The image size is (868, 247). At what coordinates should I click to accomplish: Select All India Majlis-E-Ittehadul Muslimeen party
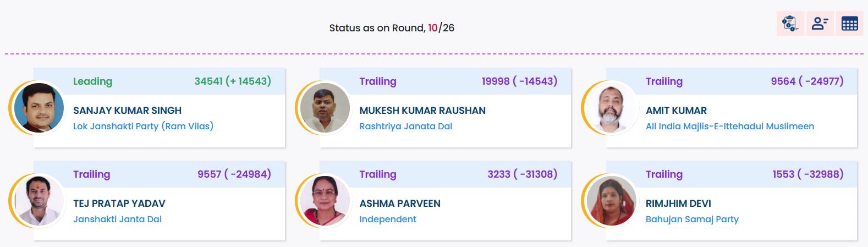click(x=729, y=126)
